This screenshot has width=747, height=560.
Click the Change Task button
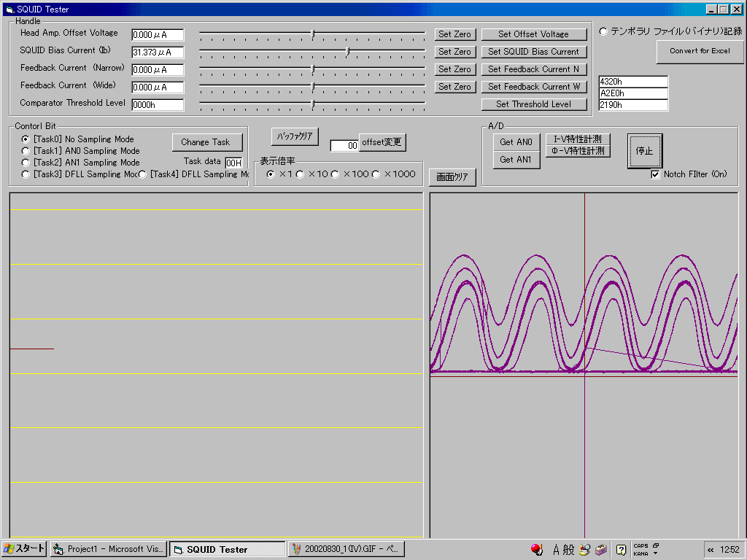point(206,142)
